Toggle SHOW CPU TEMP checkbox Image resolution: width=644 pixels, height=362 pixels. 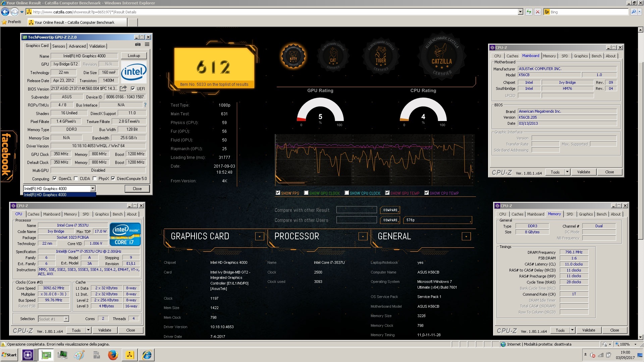pyautogui.click(x=426, y=193)
